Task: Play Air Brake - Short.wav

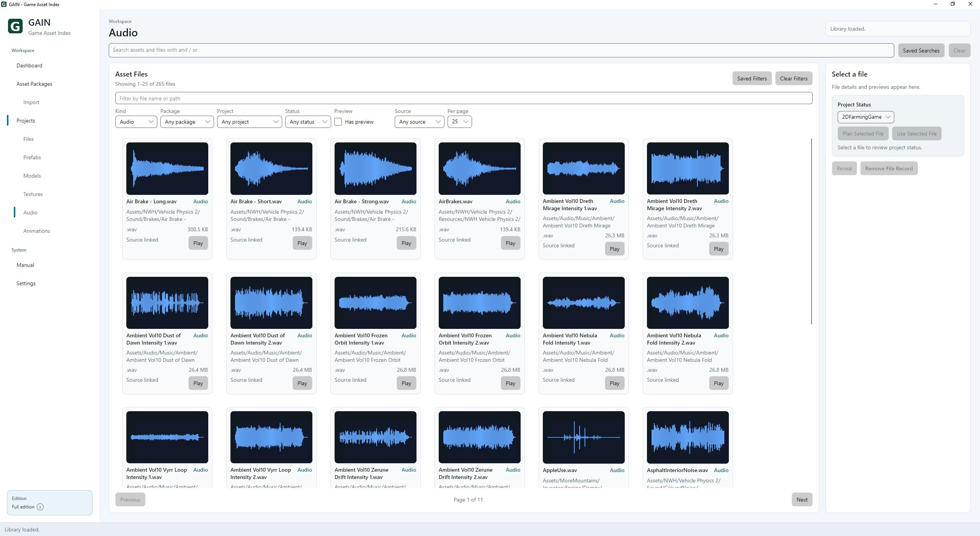Action: coord(302,243)
